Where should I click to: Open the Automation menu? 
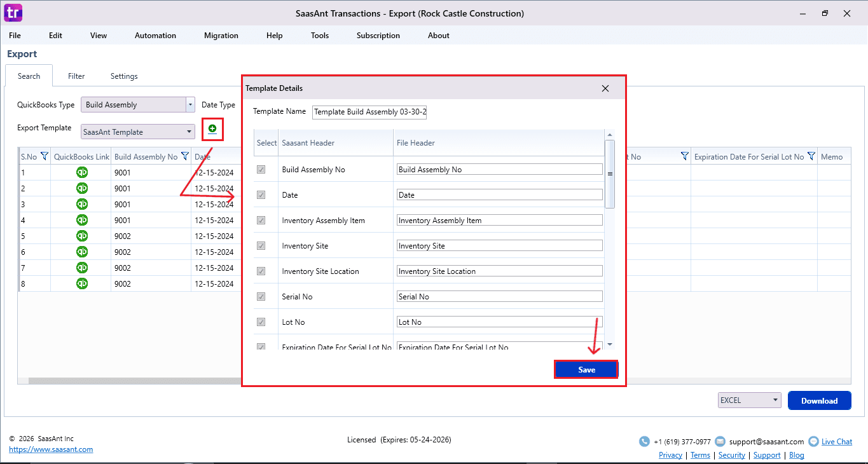(155, 36)
